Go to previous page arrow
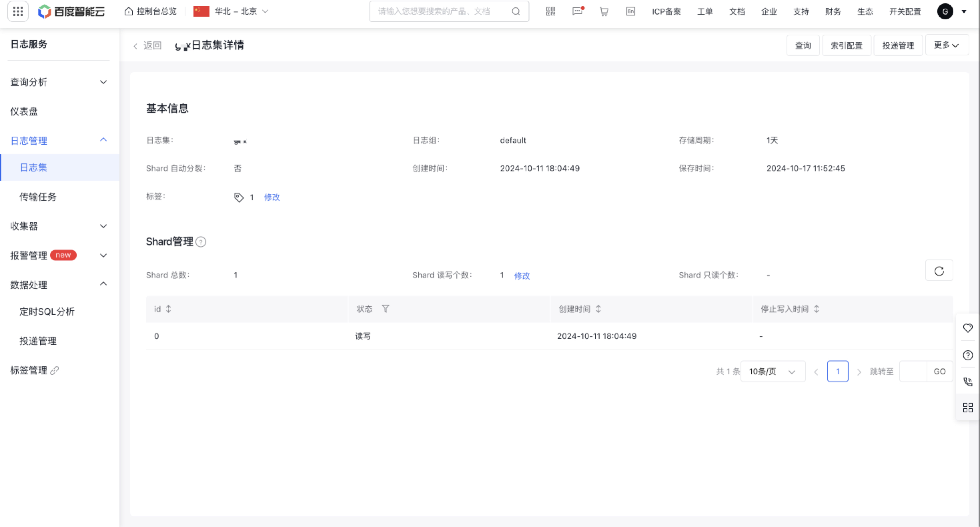Image resolution: width=980 pixels, height=527 pixels. tap(816, 372)
